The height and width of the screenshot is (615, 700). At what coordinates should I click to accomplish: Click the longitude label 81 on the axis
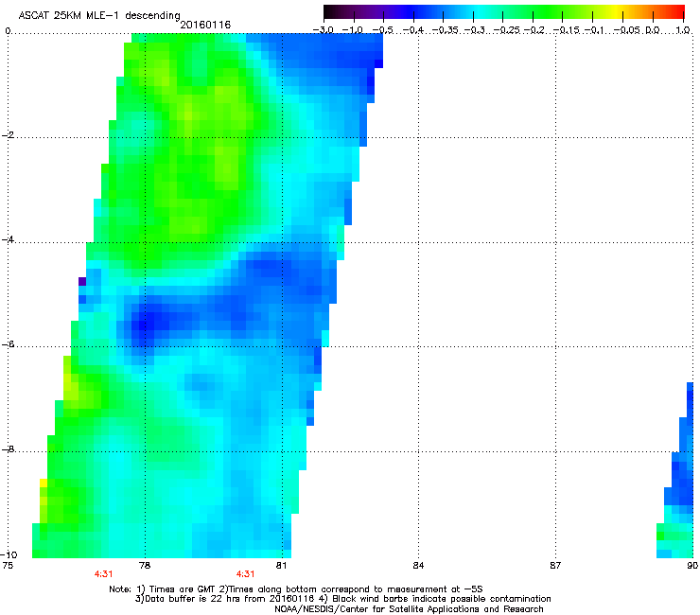coord(281,566)
